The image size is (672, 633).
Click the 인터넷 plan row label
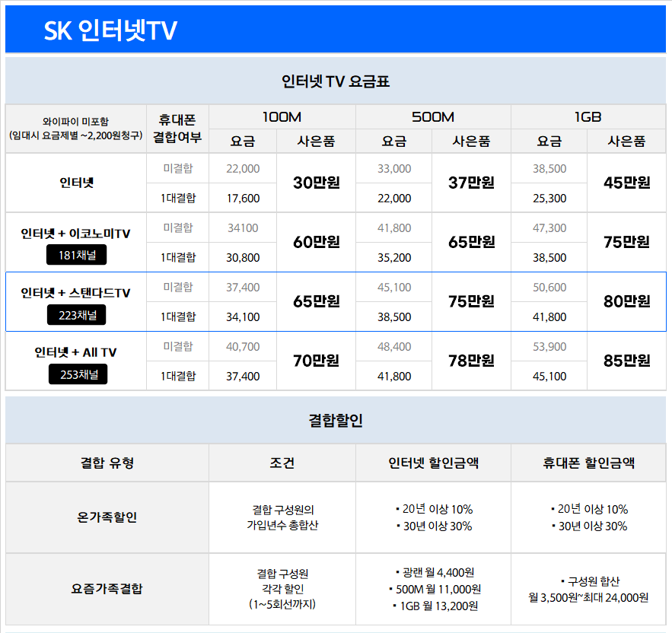coord(76,183)
